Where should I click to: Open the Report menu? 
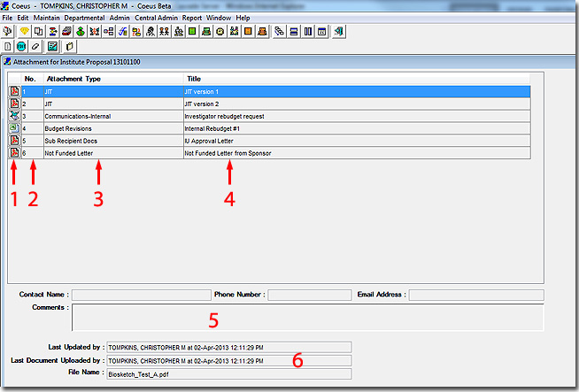pos(192,18)
